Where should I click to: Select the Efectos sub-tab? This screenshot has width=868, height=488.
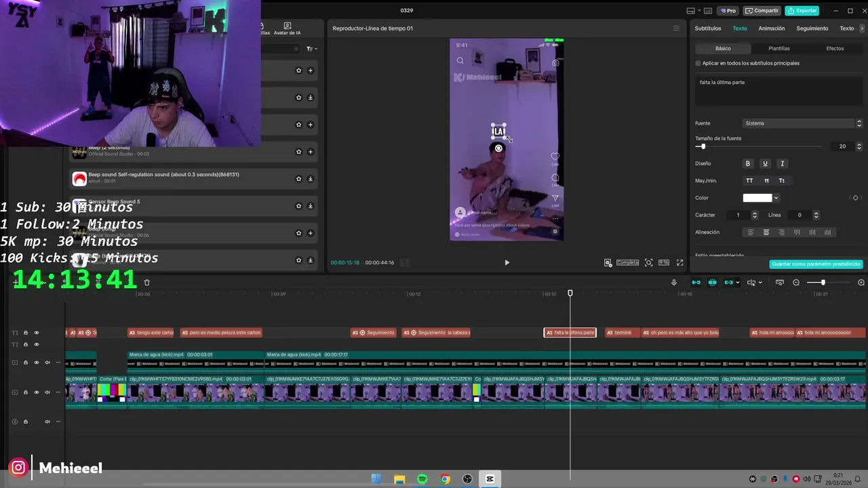coord(835,48)
